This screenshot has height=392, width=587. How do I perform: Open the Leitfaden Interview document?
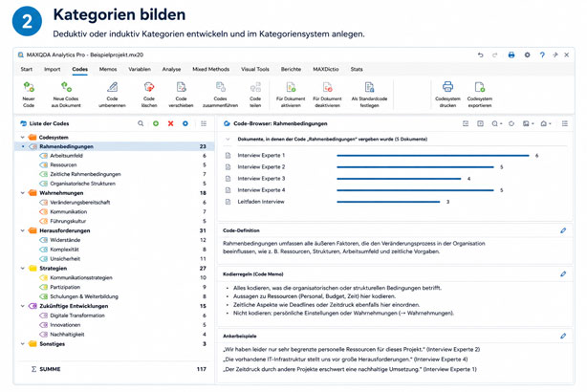coord(261,202)
